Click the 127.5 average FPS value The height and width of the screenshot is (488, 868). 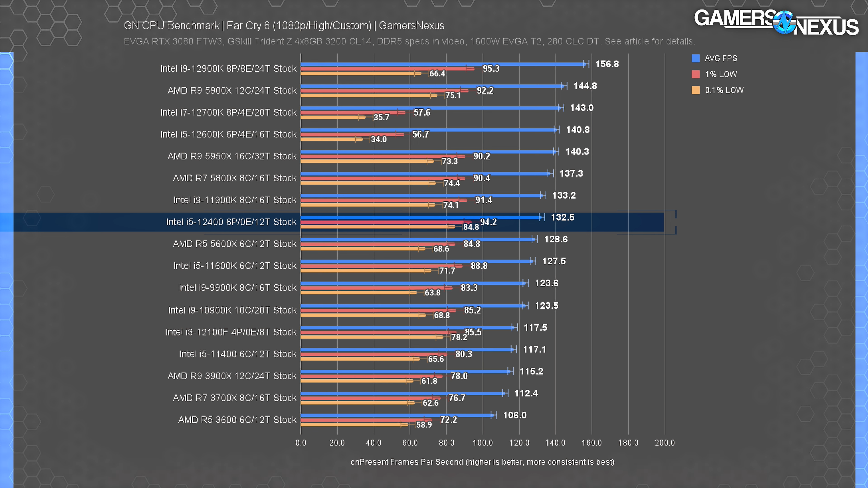pyautogui.click(x=554, y=261)
